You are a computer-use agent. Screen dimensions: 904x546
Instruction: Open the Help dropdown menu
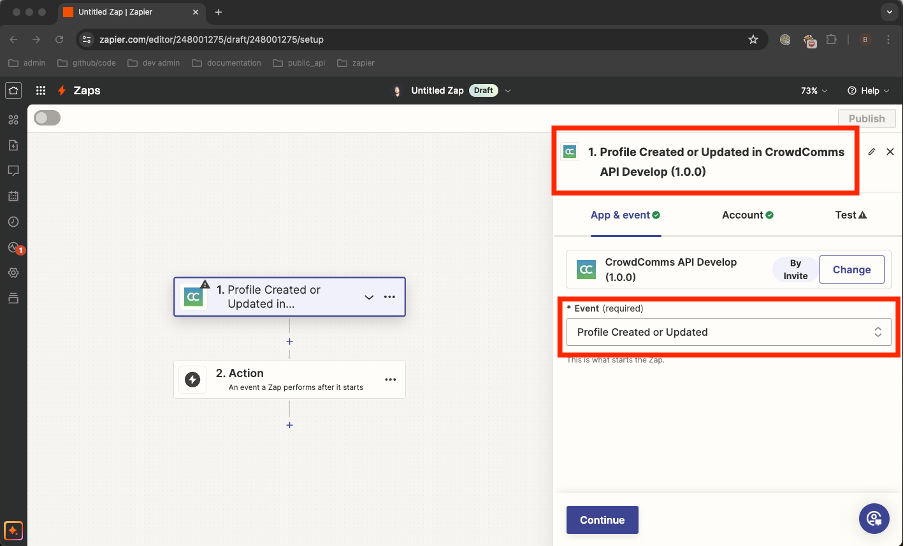pos(867,91)
